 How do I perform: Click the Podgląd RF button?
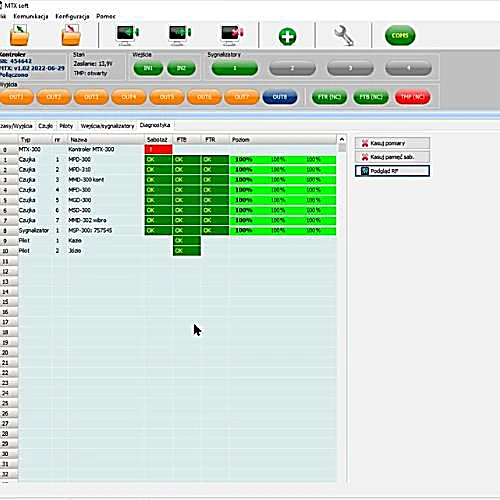(392, 171)
